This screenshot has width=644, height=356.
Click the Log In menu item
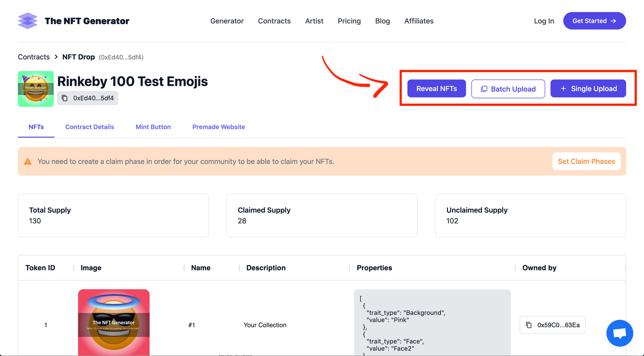tap(544, 21)
